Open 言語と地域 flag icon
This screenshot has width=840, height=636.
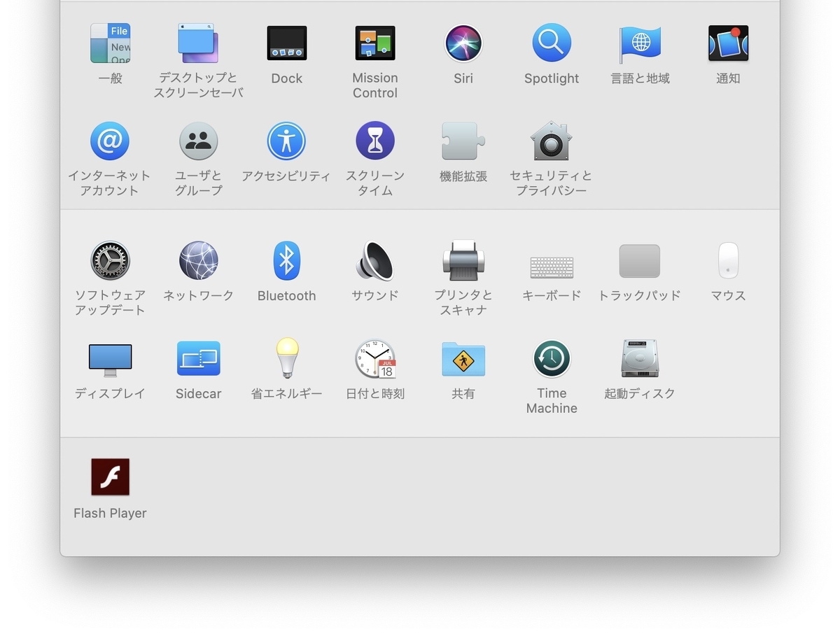point(640,43)
